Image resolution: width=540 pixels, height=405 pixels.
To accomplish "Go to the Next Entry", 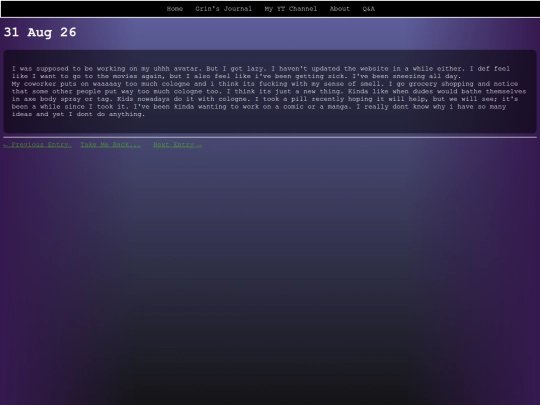I will coord(177,145).
